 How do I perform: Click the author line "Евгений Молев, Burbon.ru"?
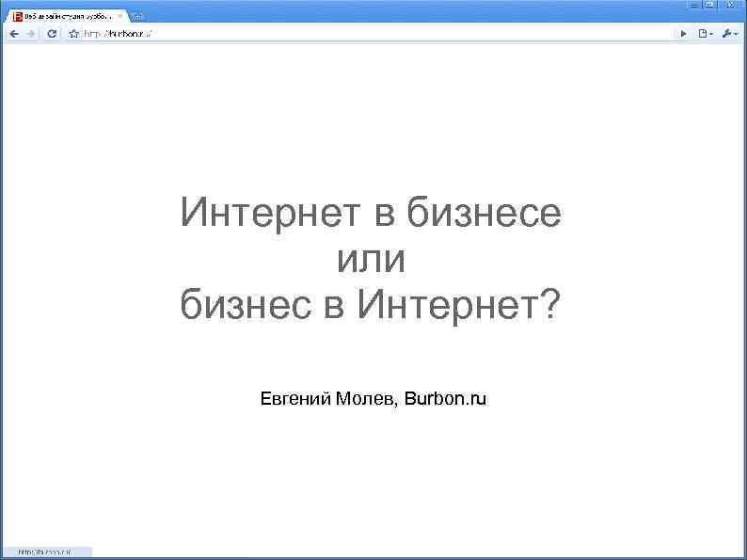[x=373, y=398]
